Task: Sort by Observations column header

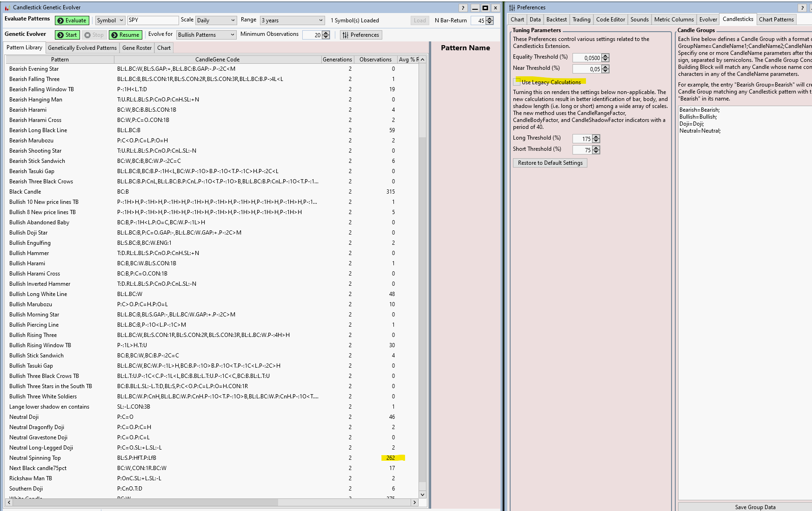Action: 375,60
